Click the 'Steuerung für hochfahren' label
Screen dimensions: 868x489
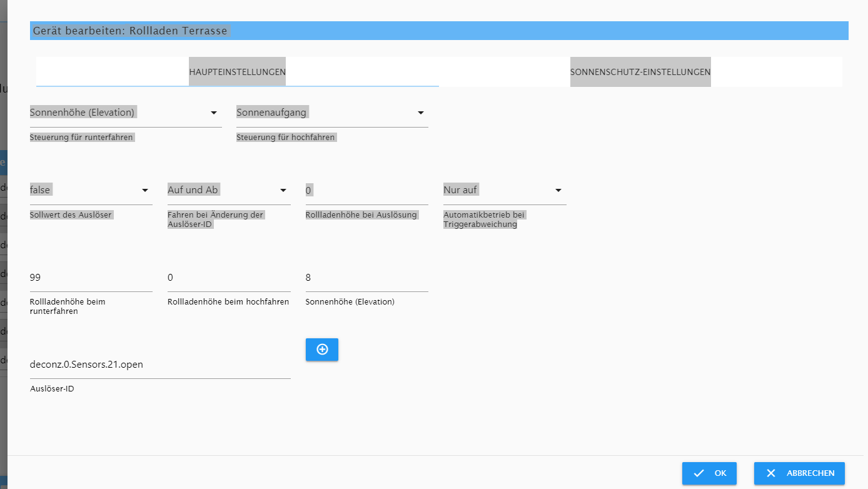(x=286, y=137)
